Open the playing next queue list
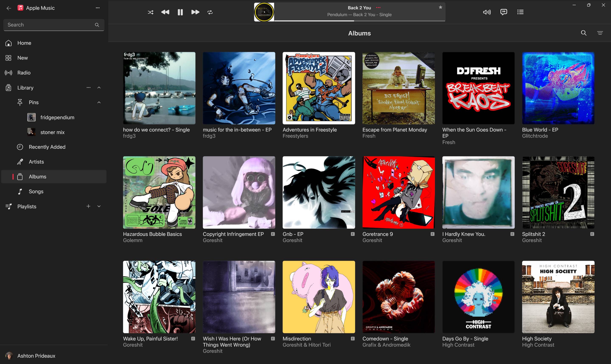Screen dimensions: 611x364 coord(520,12)
